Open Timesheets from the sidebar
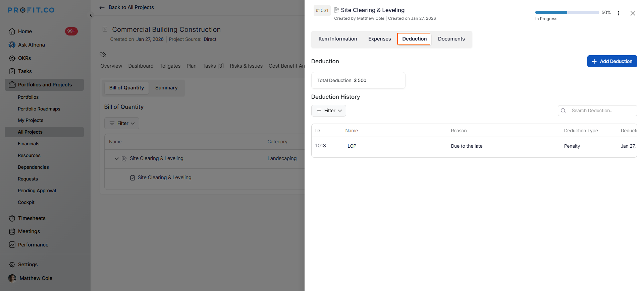This screenshot has height=291, width=644. (x=32, y=218)
